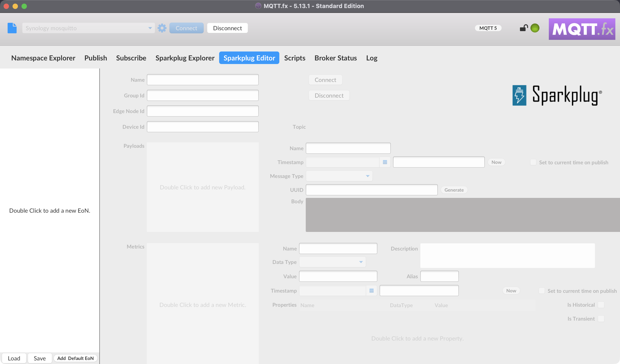Viewport: 620px width, 364px height.
Task: Open connection settings gear icon
Action: (x=162, y=28)
